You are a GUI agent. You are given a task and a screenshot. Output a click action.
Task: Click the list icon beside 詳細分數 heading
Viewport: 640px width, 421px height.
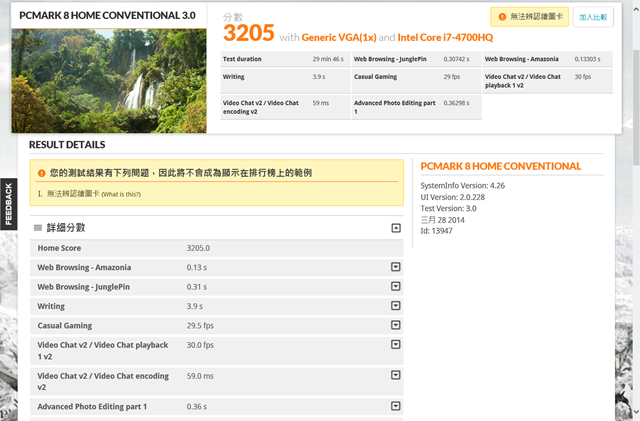pyautogui.click(x=38, y=228)
